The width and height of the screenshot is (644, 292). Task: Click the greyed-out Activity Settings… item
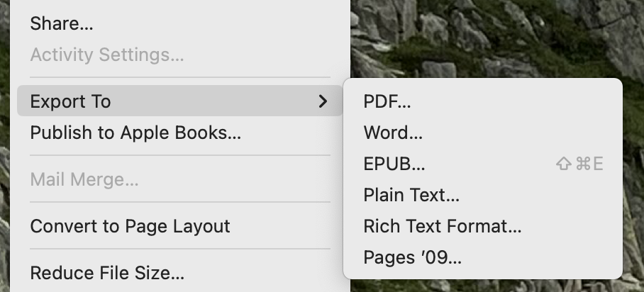coord(180,55)
